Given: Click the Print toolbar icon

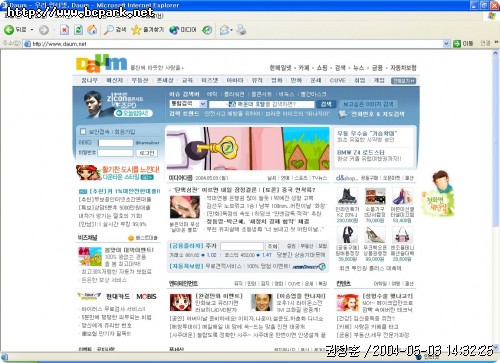Looking at the screenshot, I should coord(241,30).
